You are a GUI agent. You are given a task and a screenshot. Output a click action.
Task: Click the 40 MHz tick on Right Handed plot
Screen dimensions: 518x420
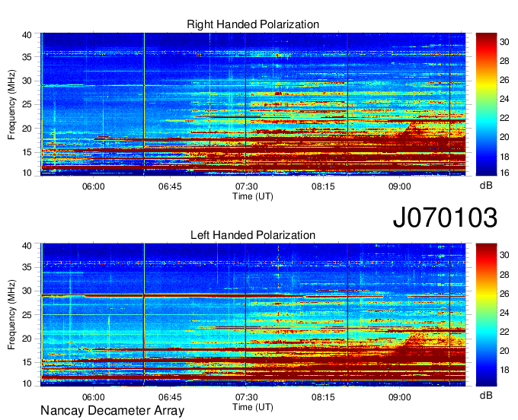(x=27, y=35)
